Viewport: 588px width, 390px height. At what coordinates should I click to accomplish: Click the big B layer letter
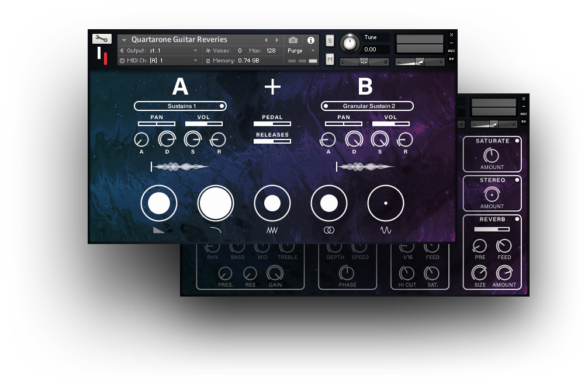(x=365, y=86)
